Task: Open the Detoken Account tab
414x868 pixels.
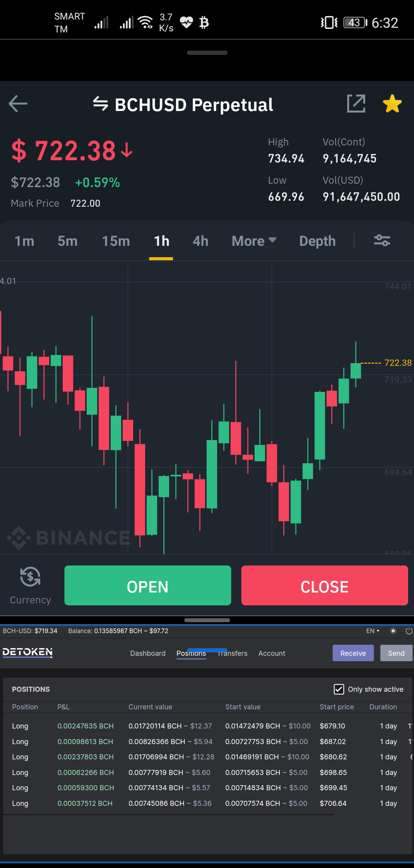Action: [271, 653]
